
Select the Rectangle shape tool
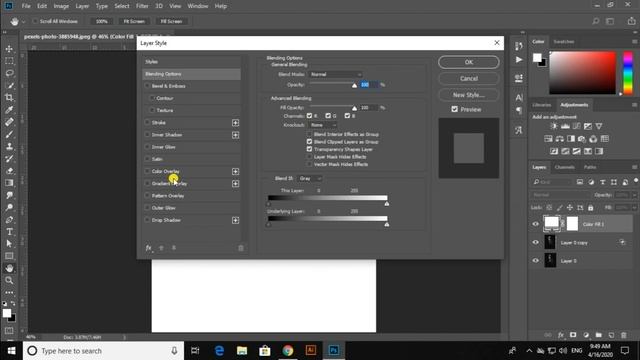pos(9,256)
